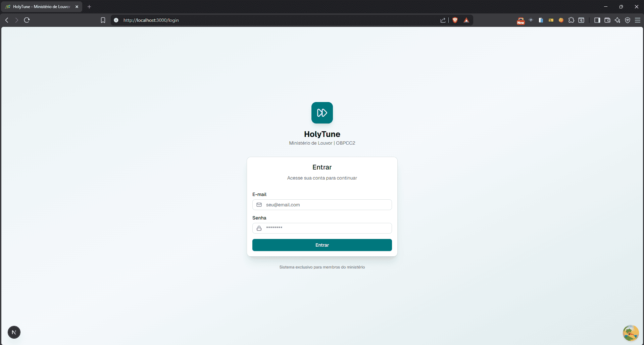The height and width of the screenshot is (345, 644).
Task: Click the island avatar bubble at bottom right
Action: [631, 333]
